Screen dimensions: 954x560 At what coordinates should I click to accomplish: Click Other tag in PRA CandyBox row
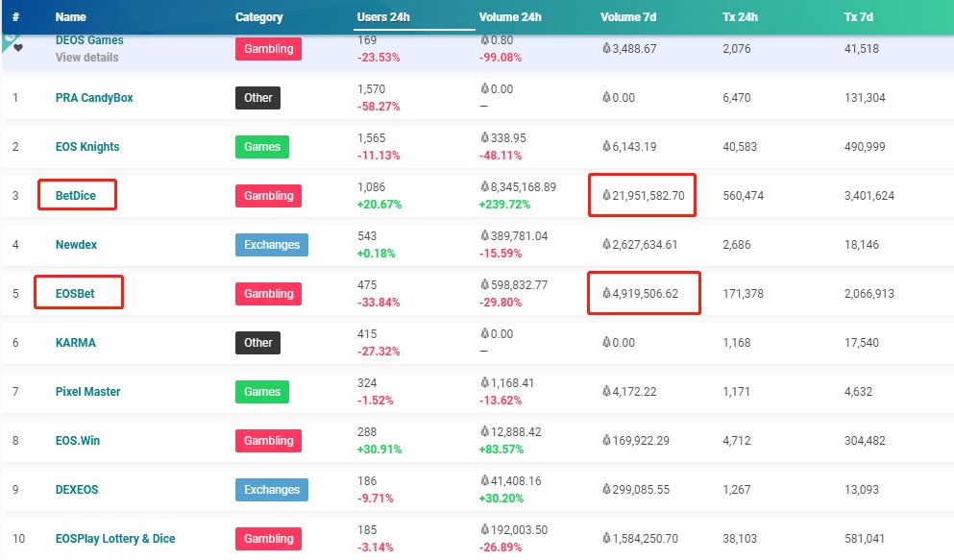tap(258, 98)
